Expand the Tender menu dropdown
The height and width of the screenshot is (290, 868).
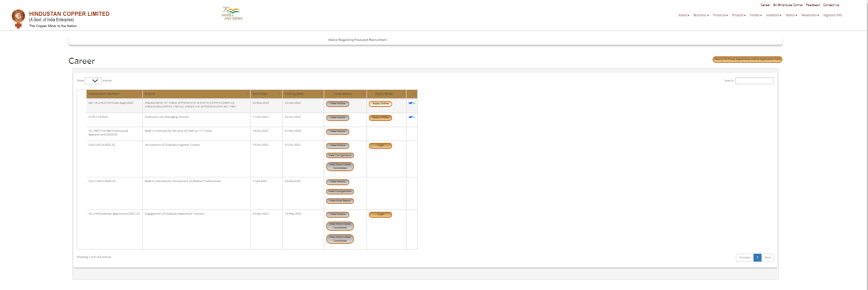click(755, 15)
